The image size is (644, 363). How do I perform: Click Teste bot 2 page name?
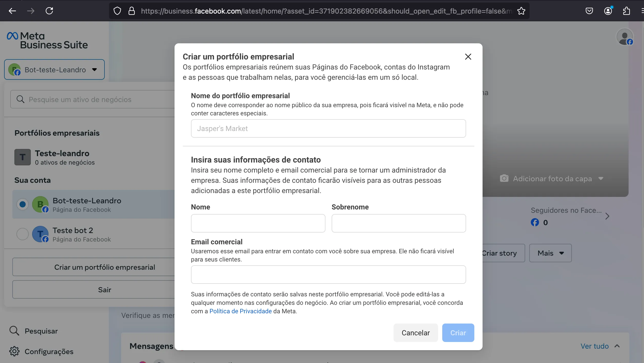tap(73, 230)
